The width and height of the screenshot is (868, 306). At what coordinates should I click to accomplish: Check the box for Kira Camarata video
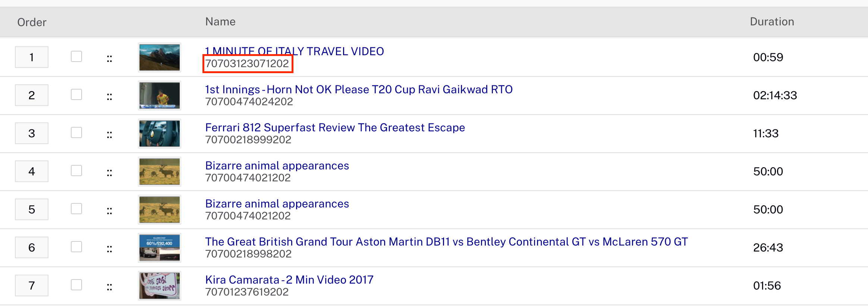tap(76, 285)
